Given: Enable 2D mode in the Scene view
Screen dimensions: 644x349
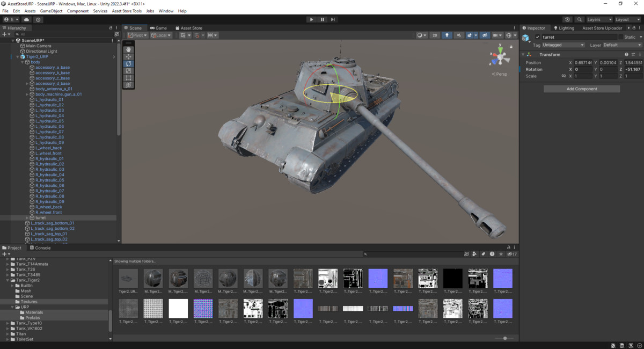Looking at the screenshot, I should coord(435,35).
